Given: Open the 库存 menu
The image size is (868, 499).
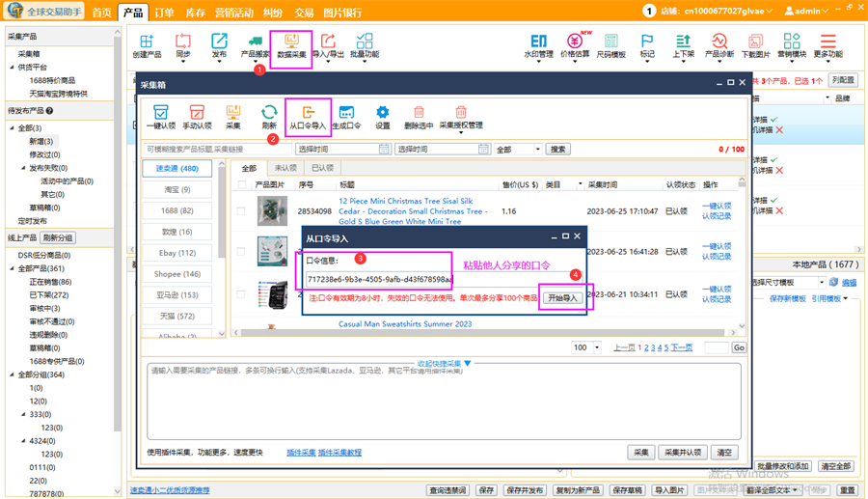Looking at the screenshot, I should (195, 13).
